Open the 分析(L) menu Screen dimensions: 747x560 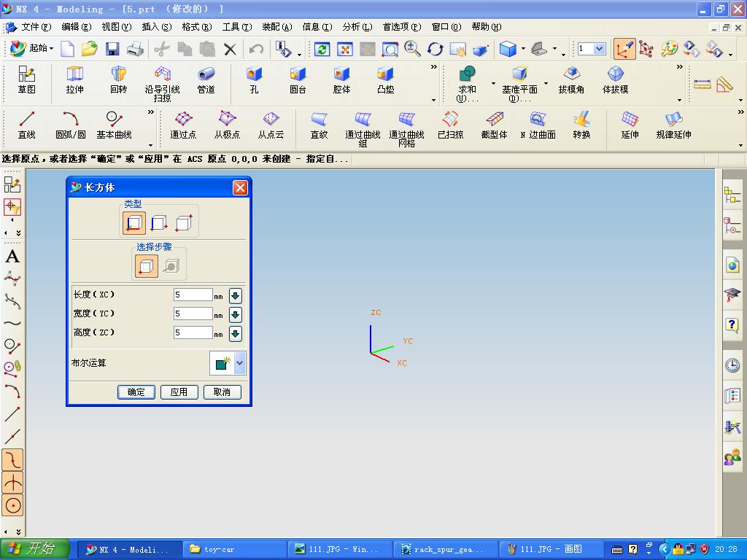click(x=357, y=27)
